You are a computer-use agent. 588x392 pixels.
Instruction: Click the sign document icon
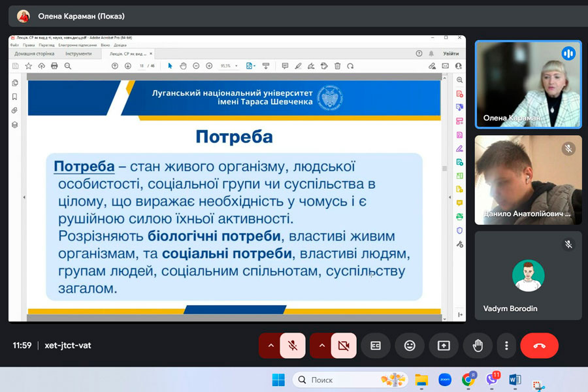[x=311, y=66]
